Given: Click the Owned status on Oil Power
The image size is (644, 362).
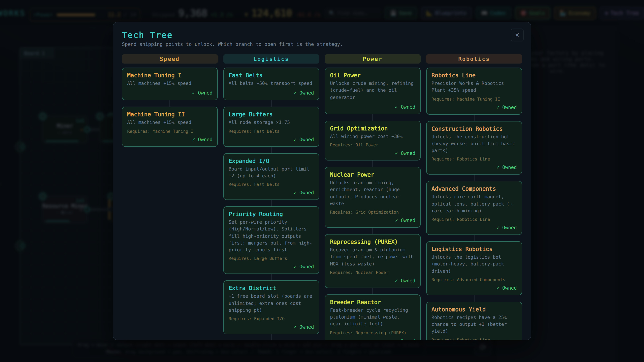Looking at the screenshot, I should [x=405, y=107].
